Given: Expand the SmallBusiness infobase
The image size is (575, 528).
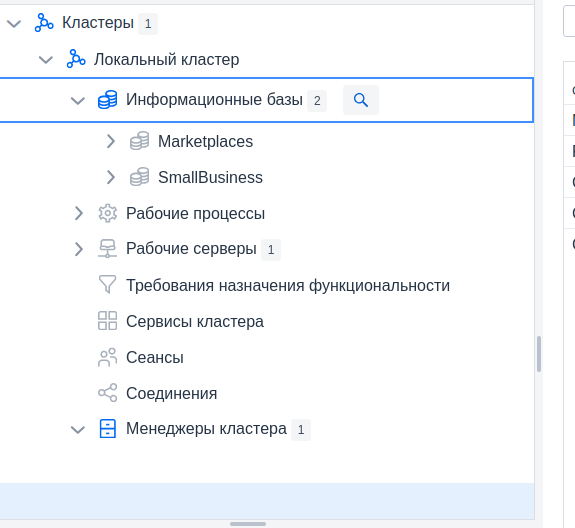Looking at the screenshot, I should point(110,177).
